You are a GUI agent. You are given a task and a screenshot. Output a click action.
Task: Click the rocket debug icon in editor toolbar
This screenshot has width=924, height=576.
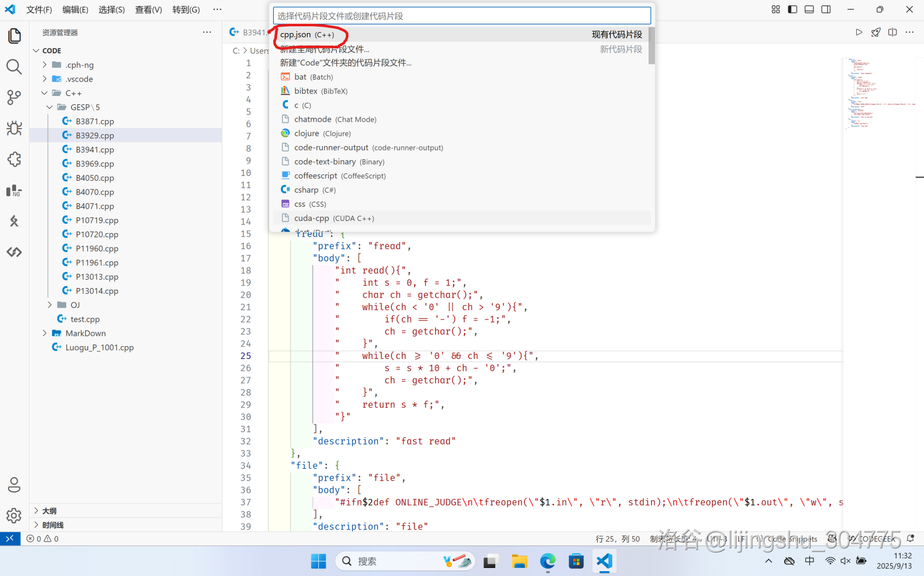pos(876,32)
